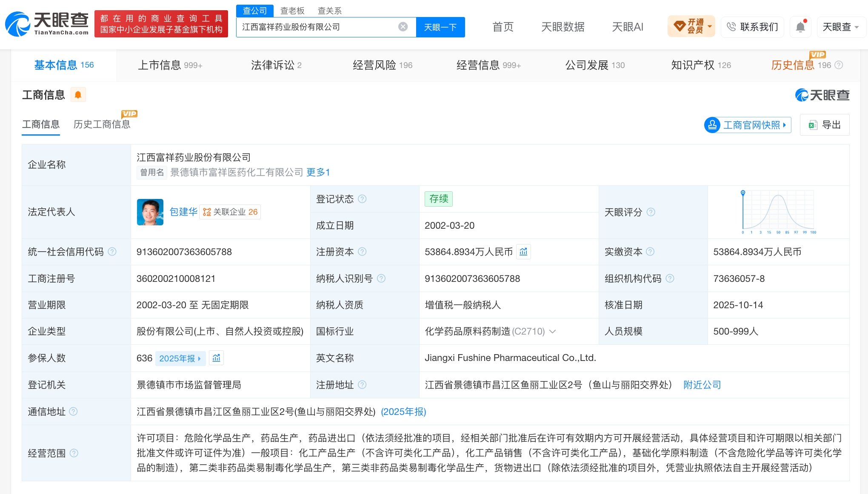Screen dimensions: 868x494
Task: Click 包建华 portrait thumbnail
Action: pyautogui.click(x=150, y=212)
